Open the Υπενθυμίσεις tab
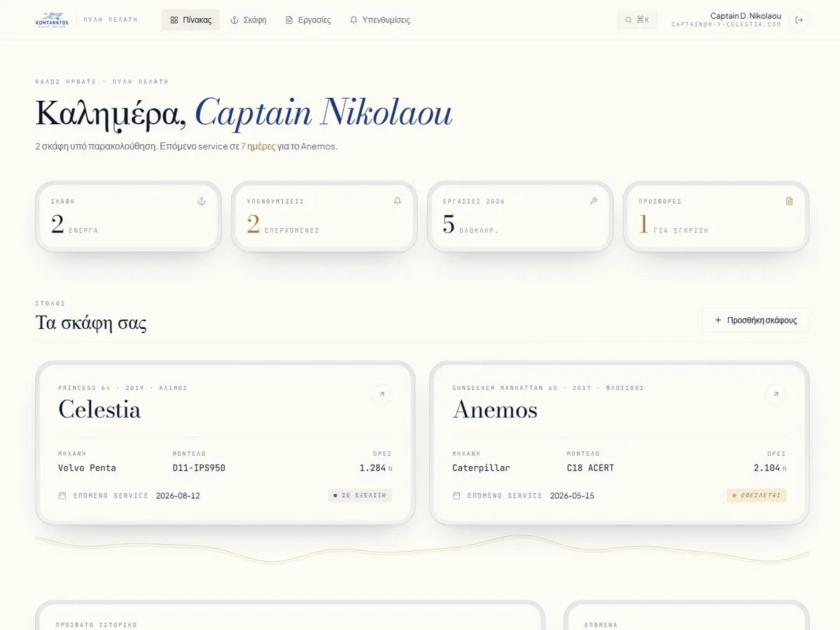Viewport: 840px width, 630px height. tap(380, 20)
